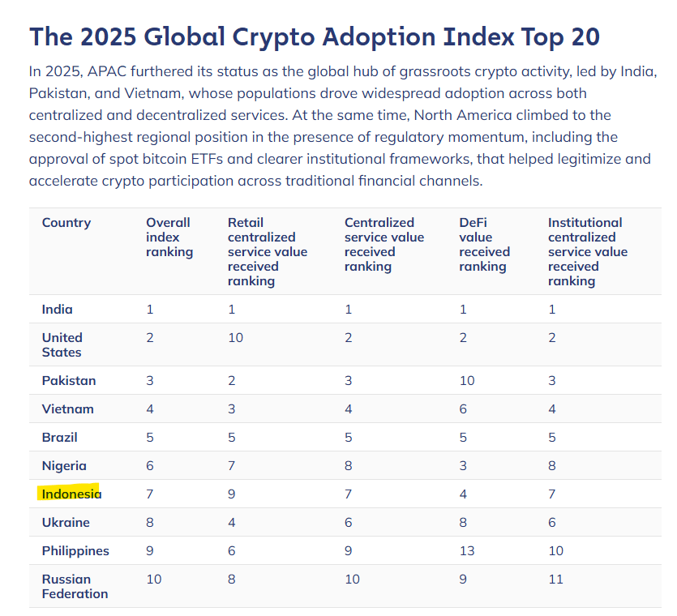677x616 pixels.
Task: Click the Overall index ranking column header
Action: pos(169,237)
